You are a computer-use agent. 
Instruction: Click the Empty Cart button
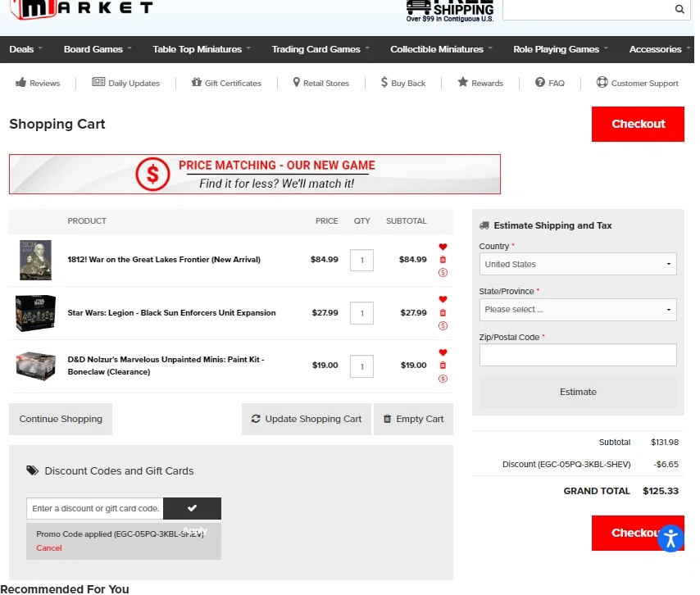tap(413, 419)
